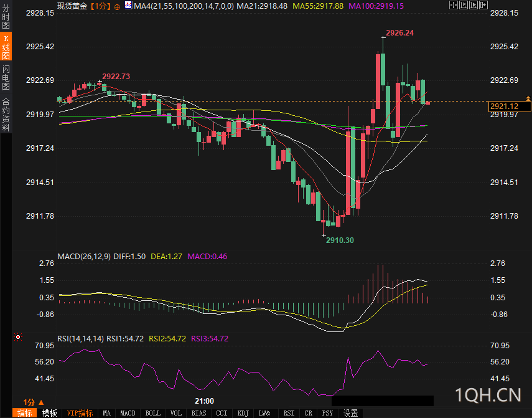This screenshot has height=418, width=532.
Task: Expand the 1分 timeframe selector at bottom
Action: click(34, 402)
